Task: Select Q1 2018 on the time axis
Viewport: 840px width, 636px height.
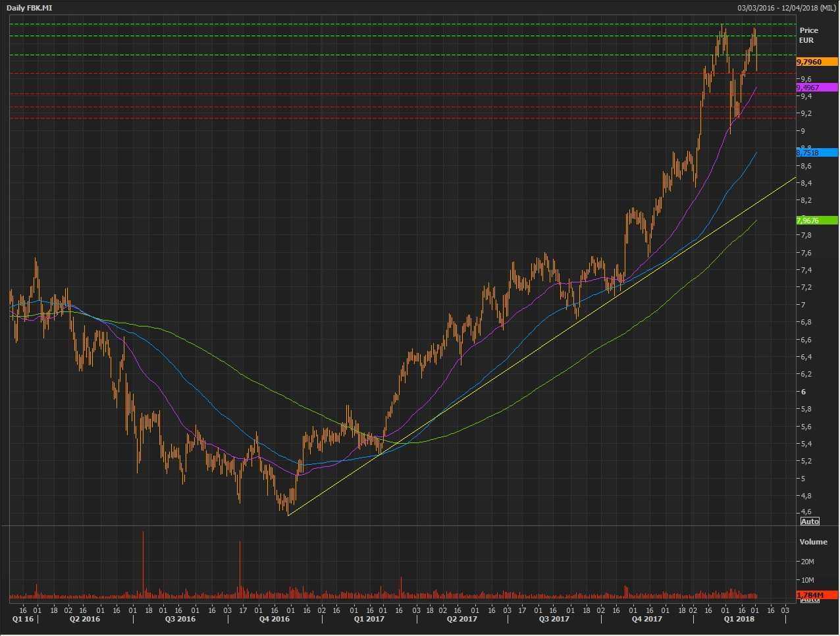Action: click(739, 619)
